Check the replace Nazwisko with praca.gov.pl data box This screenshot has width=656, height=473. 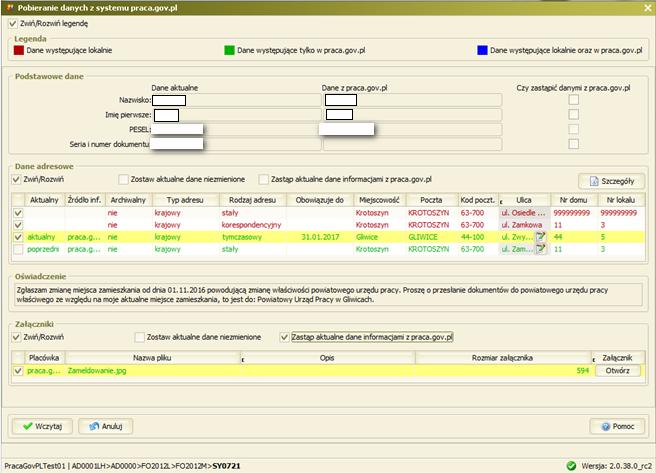(x=574, y=100)
